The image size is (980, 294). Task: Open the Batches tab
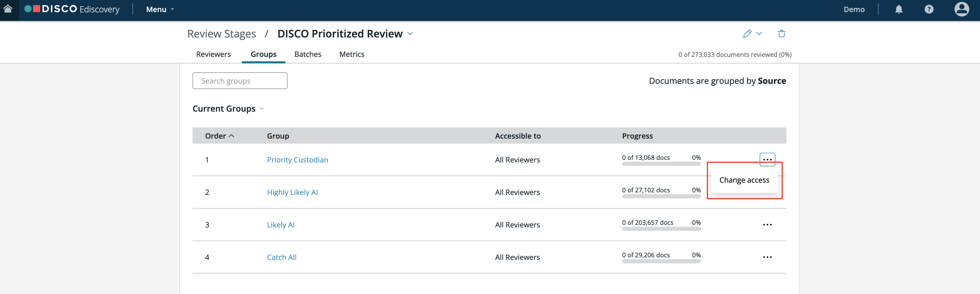point(308,54)
